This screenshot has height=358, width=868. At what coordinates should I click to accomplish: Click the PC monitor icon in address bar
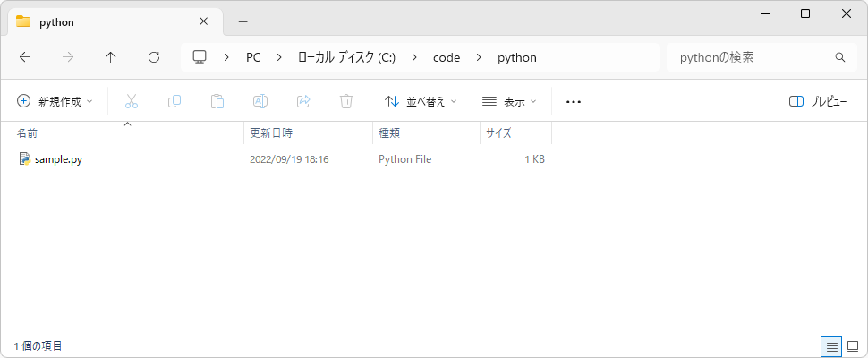click(200, 57)
